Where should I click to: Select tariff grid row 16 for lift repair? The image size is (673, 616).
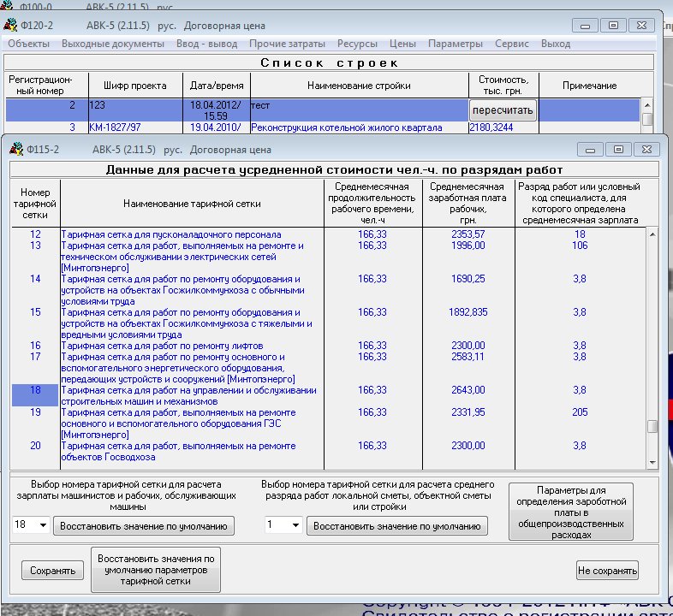click(162, 346)
